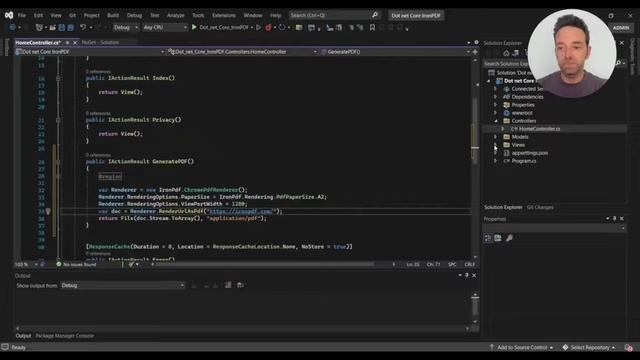Image resolution: width=640 pixels, height=360 pixels.
Task: Open the Debug menu
Action: (x=134, y=15)
